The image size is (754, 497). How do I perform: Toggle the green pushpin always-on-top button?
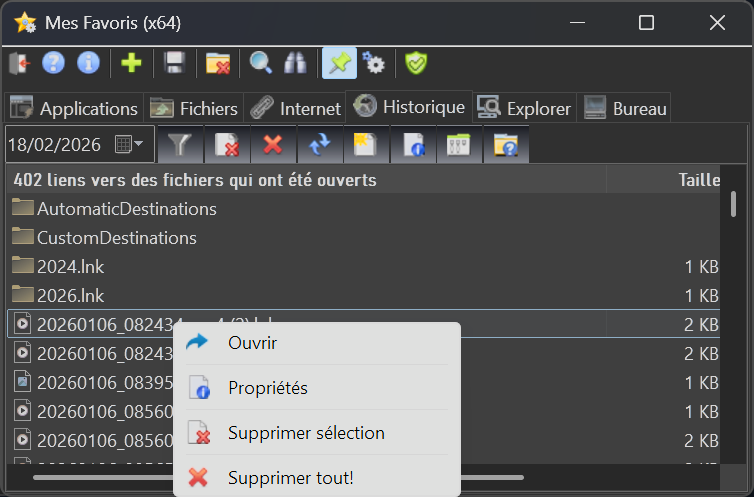point(340,64)
